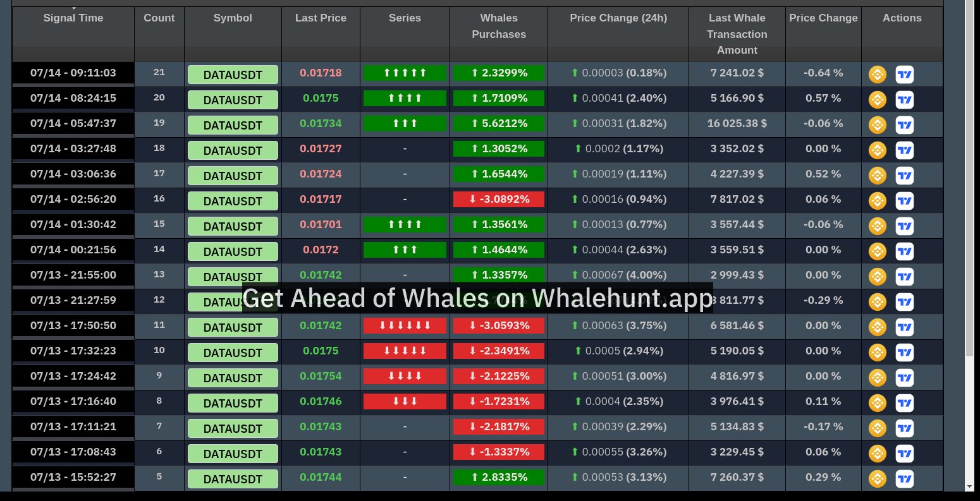This screenshot has height=501, width=980.
Task: Sort by Last Whale Transaction Amount header
Action: [737, 34]
